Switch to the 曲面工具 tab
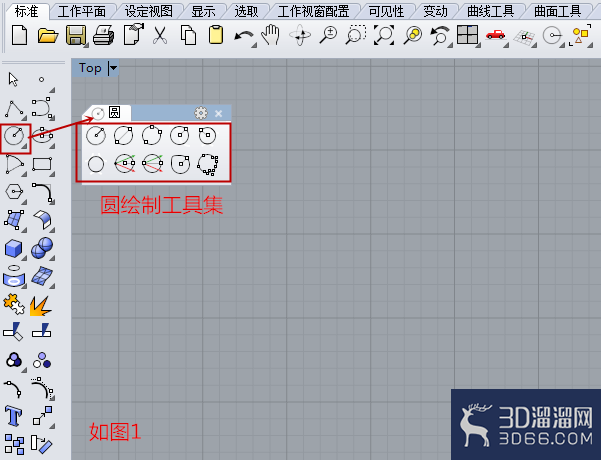Screen dimensions: 601x460 click(557, 12)
